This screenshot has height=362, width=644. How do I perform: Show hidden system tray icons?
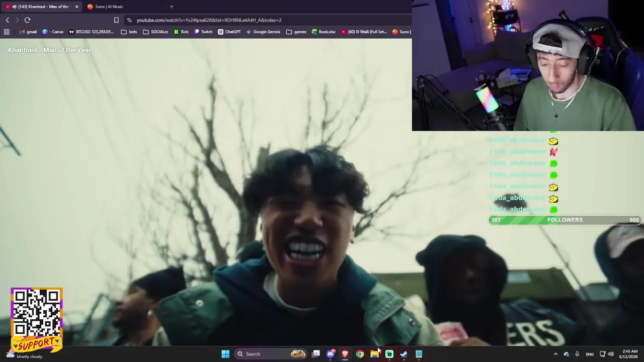tap(555, 354)
